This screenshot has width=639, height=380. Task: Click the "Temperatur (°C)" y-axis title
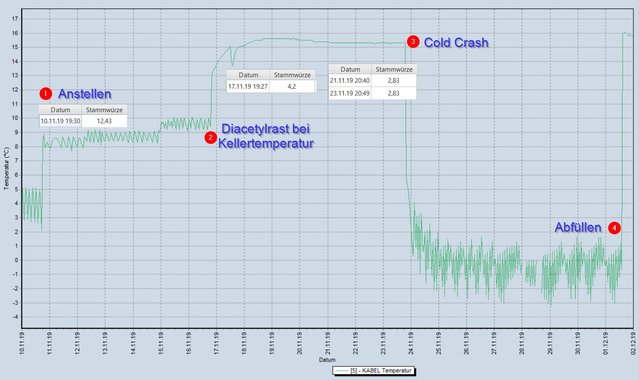click(6, 168)
